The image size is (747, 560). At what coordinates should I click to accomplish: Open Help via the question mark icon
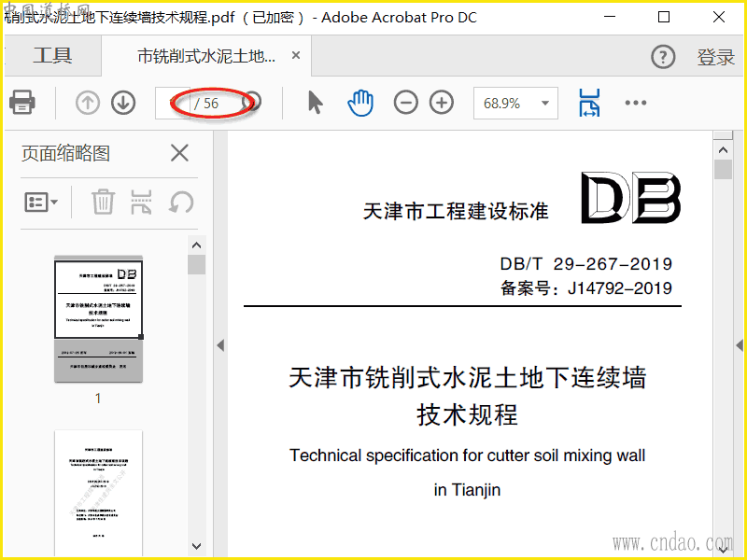(663, 57)
